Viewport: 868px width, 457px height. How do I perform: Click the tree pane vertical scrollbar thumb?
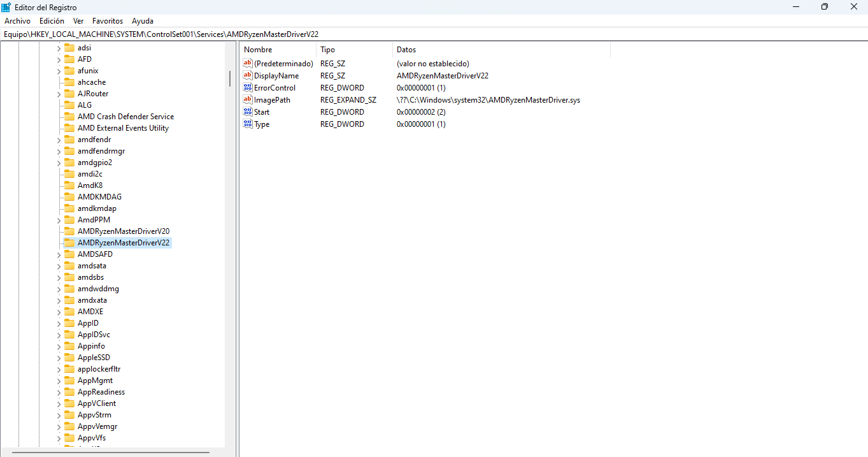coord(230,78)
